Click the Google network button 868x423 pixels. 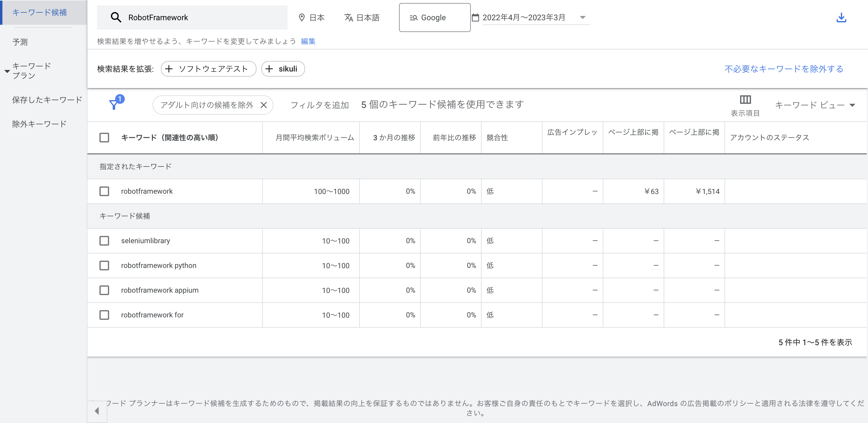pyautogui.click(x=434, y=17)
